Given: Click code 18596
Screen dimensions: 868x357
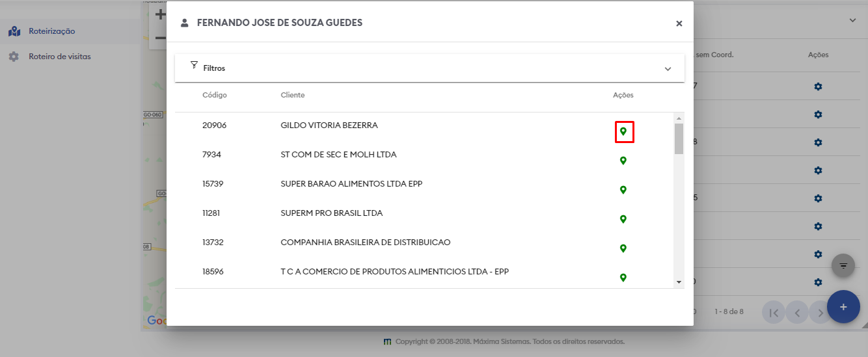Looking at the screenshot, I should click(x=213, y=271).
